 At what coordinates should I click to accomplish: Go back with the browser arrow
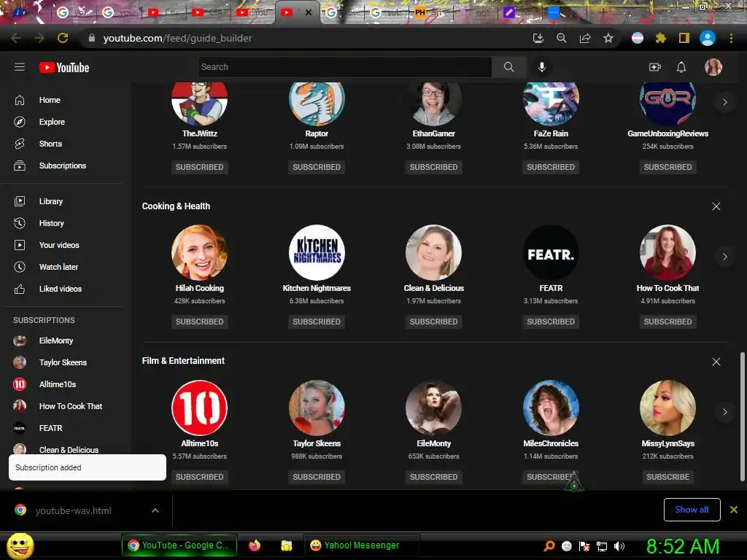click(16, 38)
